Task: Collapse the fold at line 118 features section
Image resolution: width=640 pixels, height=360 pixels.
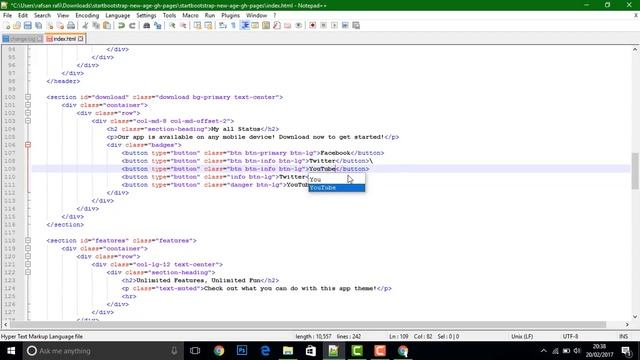Action: coord(28,240)
